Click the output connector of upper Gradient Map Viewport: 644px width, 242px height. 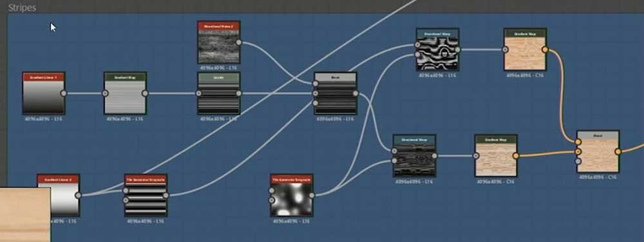tap(545, 50)
